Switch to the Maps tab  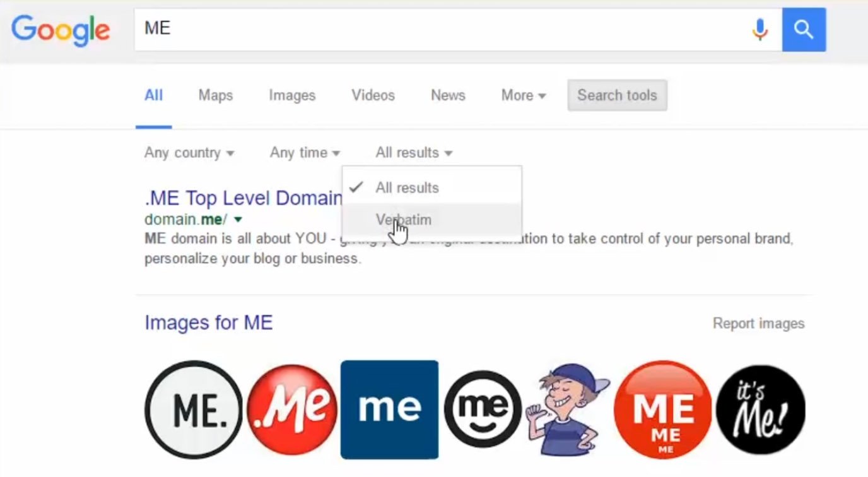(x=216, y=95)
